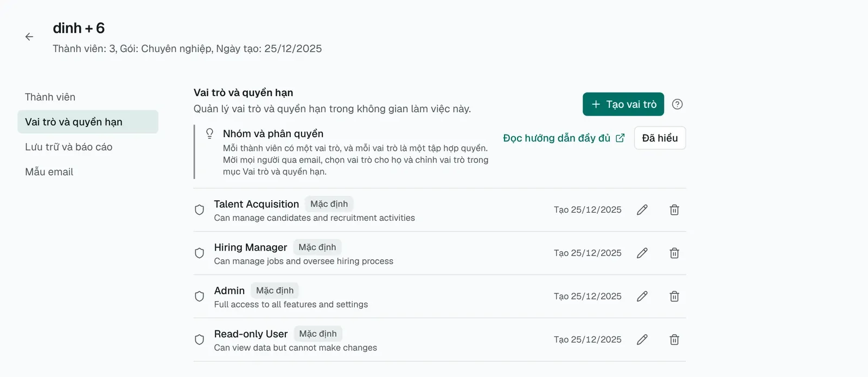
Task: Delete the Read-only User role
Action: tap(674, 340)
